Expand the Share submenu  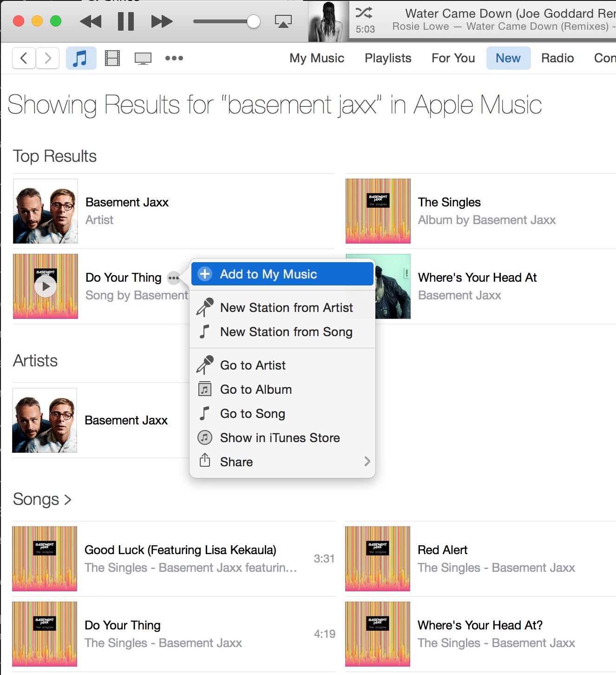pyautogui.click(x=282, y=462)
